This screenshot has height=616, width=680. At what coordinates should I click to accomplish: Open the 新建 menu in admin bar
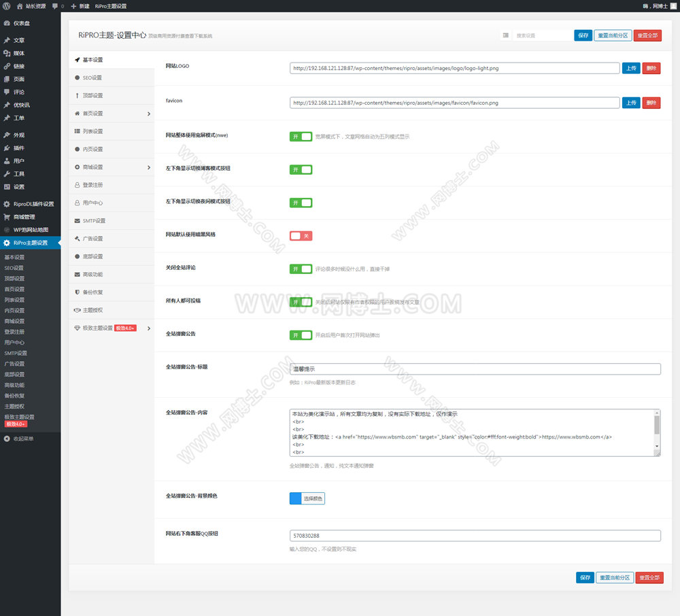80,6
